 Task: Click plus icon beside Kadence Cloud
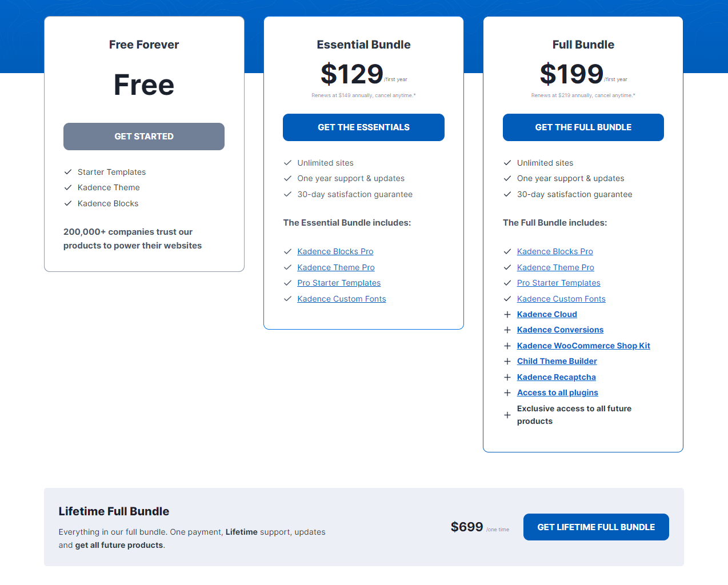point(507,314)
